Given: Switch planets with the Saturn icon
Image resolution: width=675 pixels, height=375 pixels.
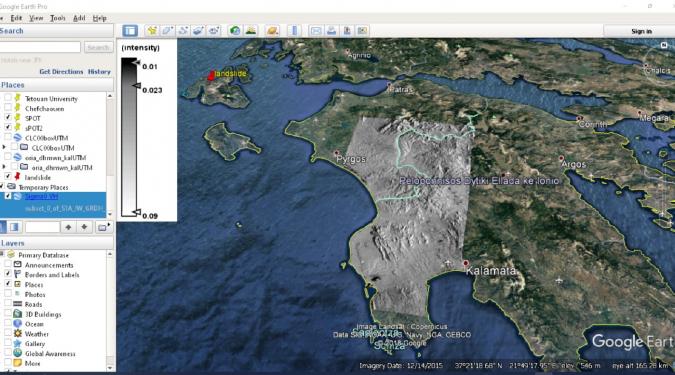Looking at the screenshot, I should [x=272, y=31].
